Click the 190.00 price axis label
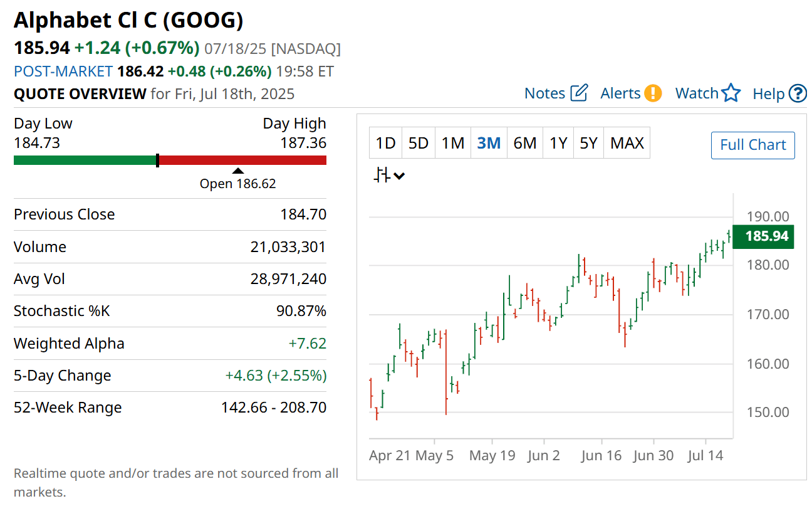Screen dimensions: 812x506 coord(768,216)
